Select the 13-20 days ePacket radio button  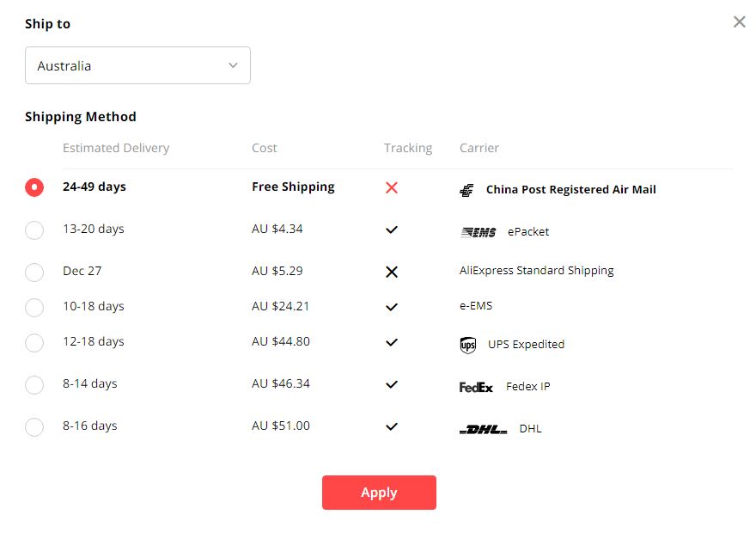pos(34,230)
